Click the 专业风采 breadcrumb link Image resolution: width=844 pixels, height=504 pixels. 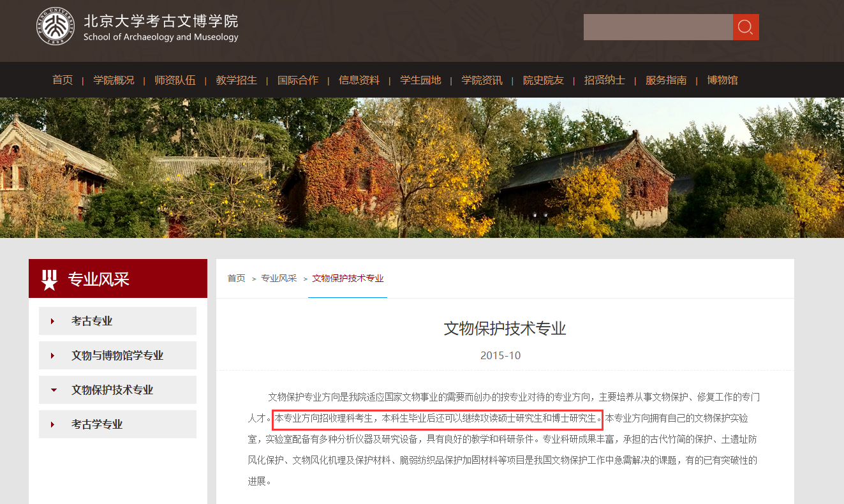(x=279, y=278)
